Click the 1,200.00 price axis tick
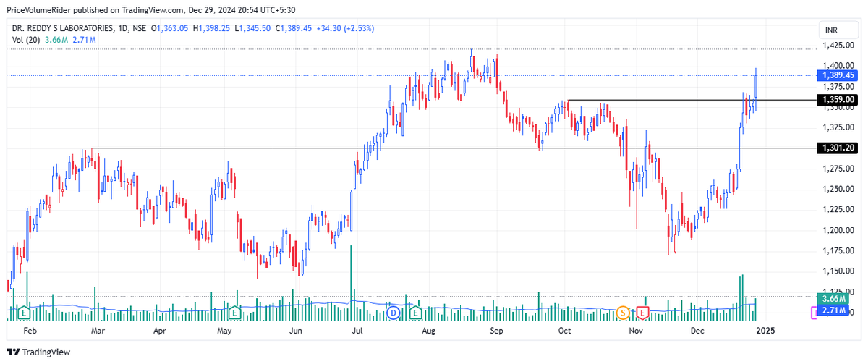 (x=838, y=231)
